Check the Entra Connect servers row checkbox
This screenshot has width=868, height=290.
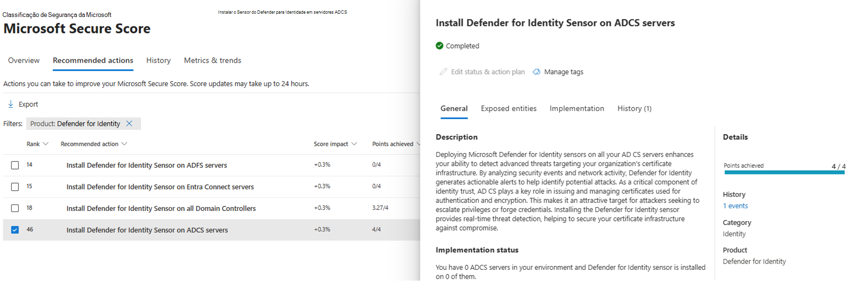coord(15,187)
